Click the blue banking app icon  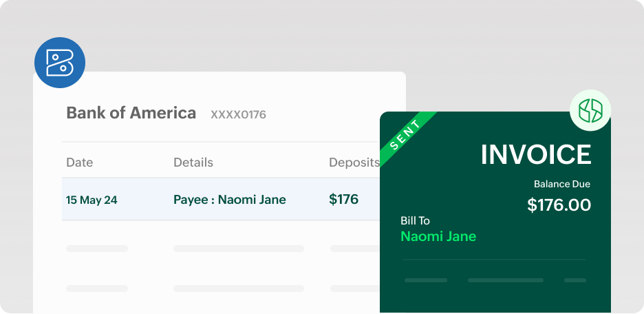(60, 63)
